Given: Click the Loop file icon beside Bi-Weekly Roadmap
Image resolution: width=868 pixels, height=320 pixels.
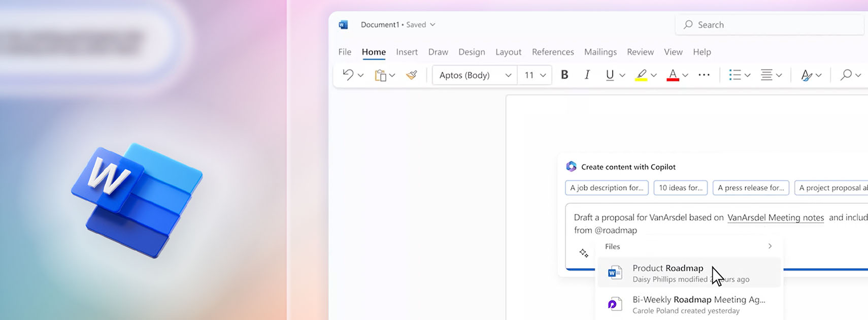Looking at the screenshot, I should coord(615,304).
